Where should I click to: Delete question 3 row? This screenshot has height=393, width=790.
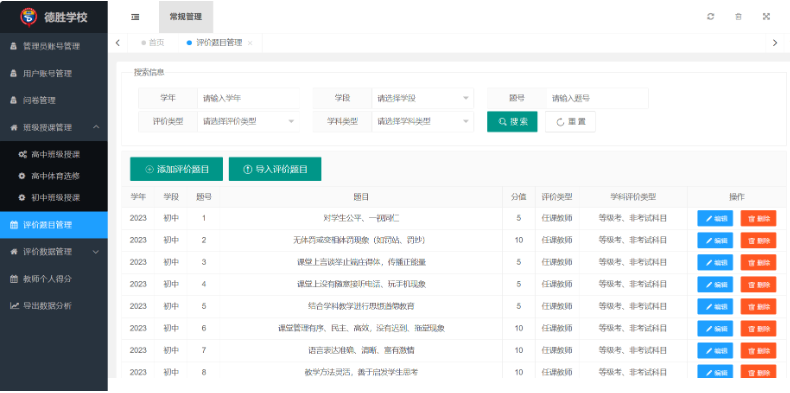tap(758, 263)
